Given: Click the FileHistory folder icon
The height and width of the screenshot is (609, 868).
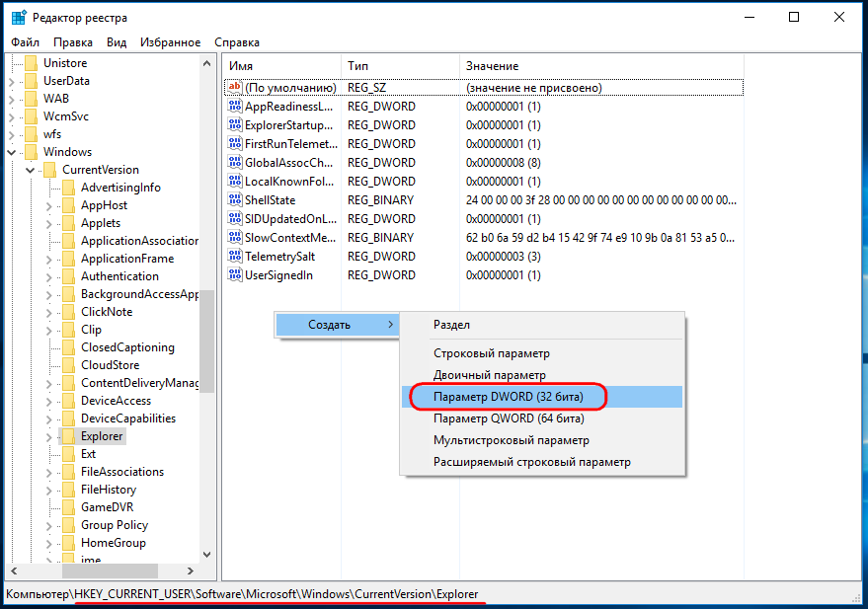Looking at the screenshot, I should (x=69, y=490).
